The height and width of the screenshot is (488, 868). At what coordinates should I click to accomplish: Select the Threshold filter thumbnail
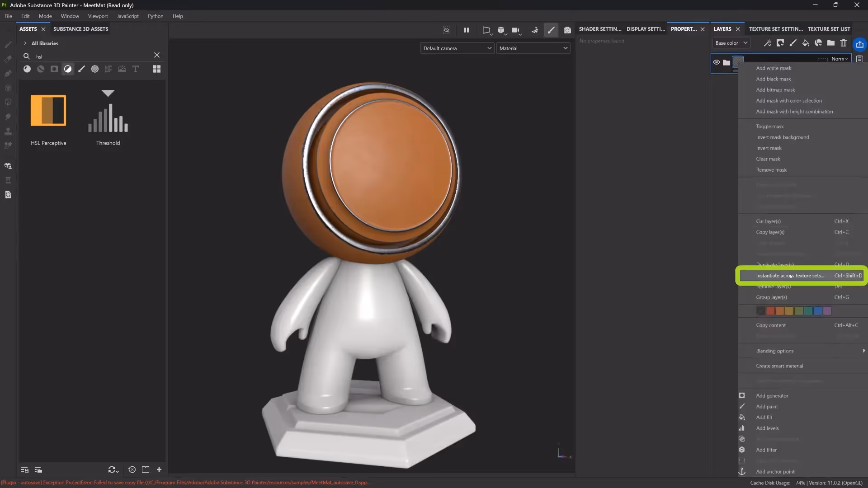coord(108,111)
